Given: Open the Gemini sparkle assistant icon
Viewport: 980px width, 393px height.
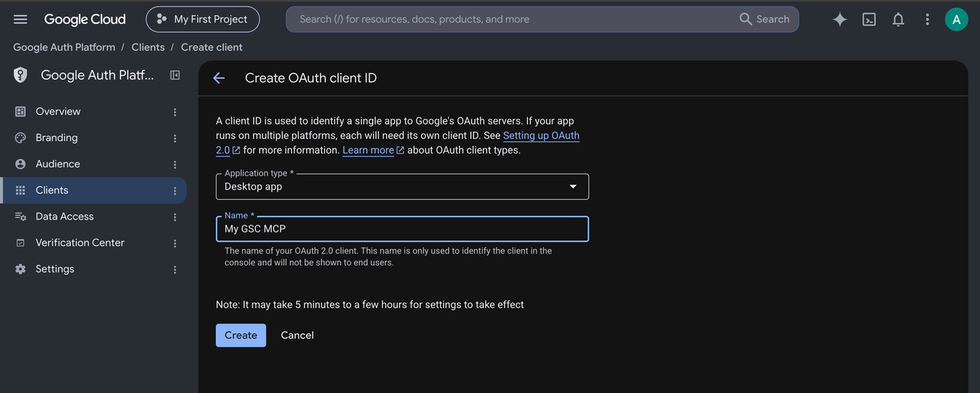Looking at the screenshot, I should pyautogui.click(x=839, y=20).
